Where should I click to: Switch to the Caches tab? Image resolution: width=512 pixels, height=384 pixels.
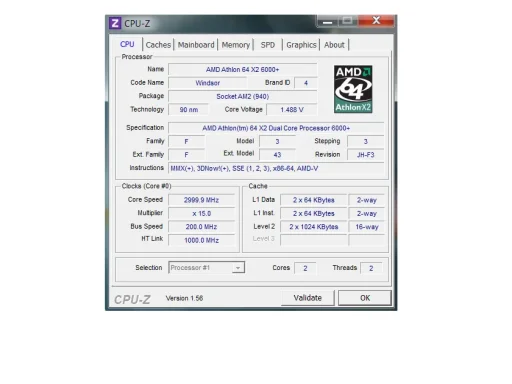(158, 45)
